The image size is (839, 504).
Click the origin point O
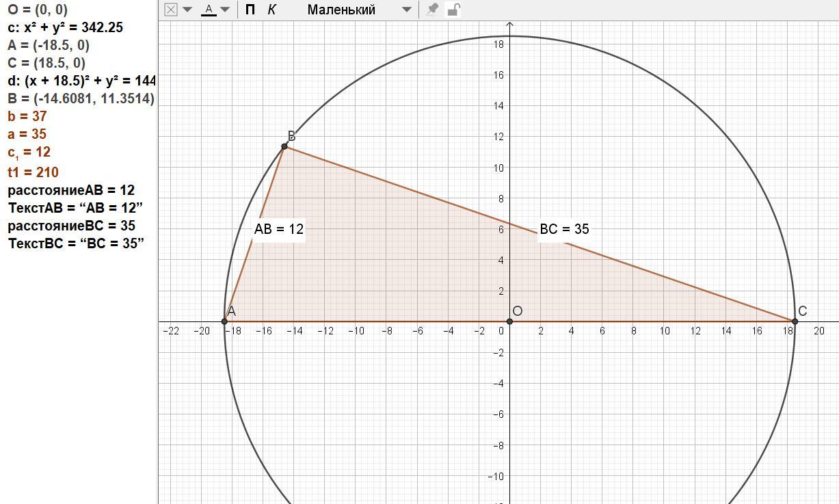[x=509, y=321]
